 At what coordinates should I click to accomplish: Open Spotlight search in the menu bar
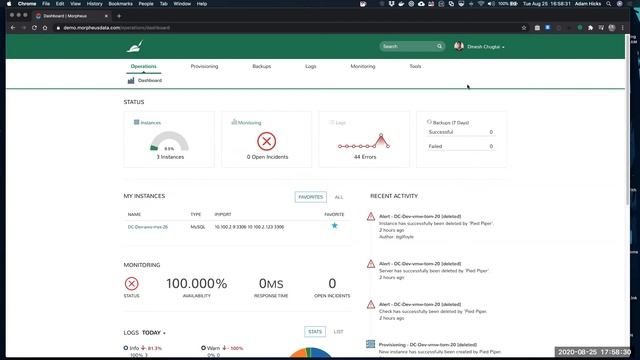click(609, 4)
